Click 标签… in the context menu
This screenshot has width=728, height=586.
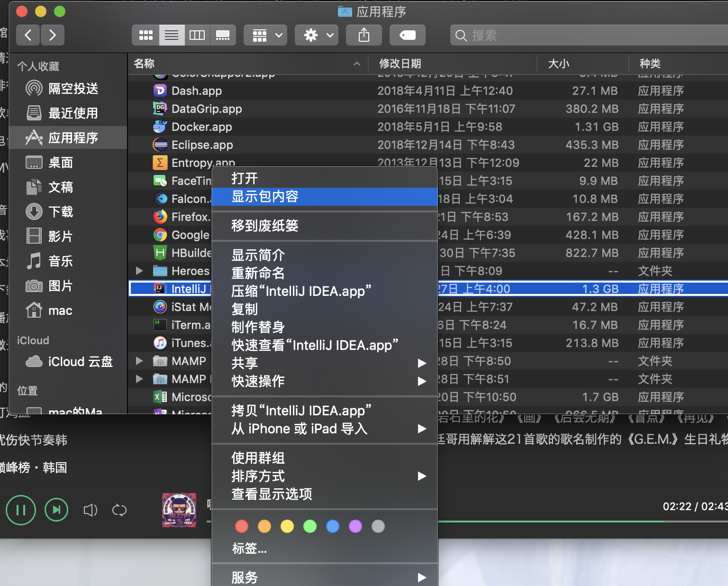click(250, 549)
